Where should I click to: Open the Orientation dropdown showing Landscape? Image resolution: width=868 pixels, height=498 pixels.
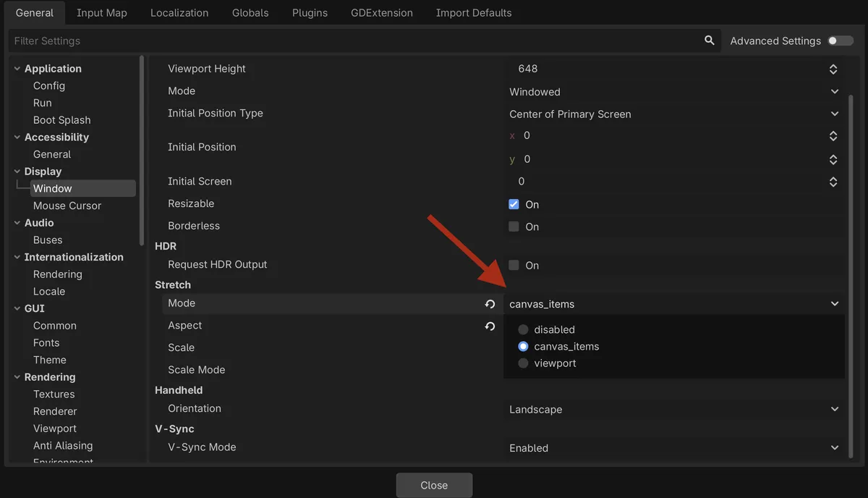click(x=674, y=410)
